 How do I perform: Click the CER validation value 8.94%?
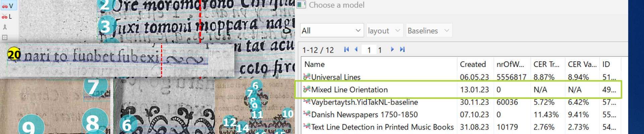(578, 77)
